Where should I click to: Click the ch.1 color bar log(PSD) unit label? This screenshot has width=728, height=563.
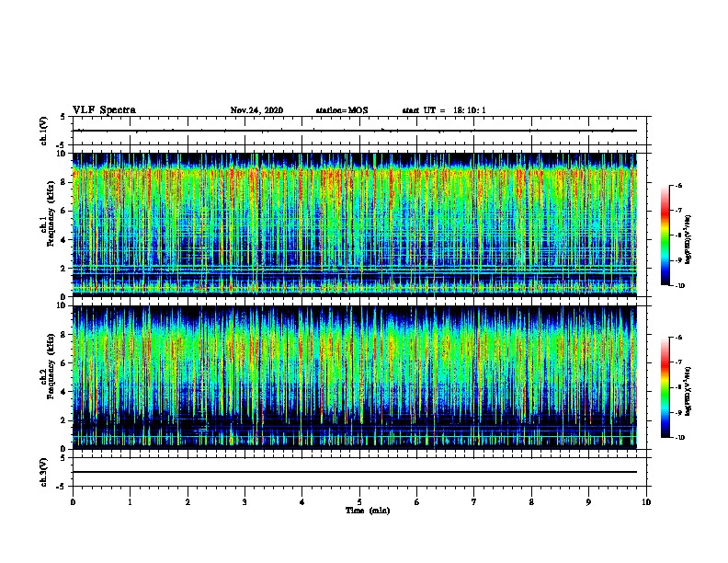(x=688, y=239)
